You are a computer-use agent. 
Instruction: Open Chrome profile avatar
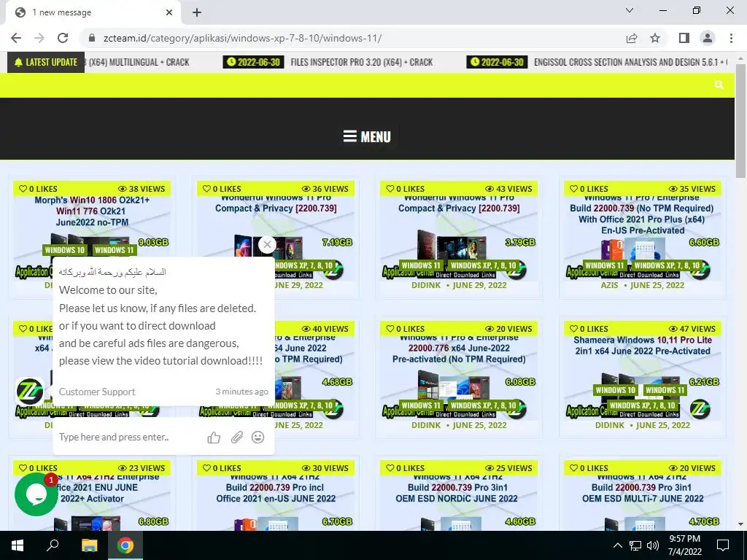708,38
